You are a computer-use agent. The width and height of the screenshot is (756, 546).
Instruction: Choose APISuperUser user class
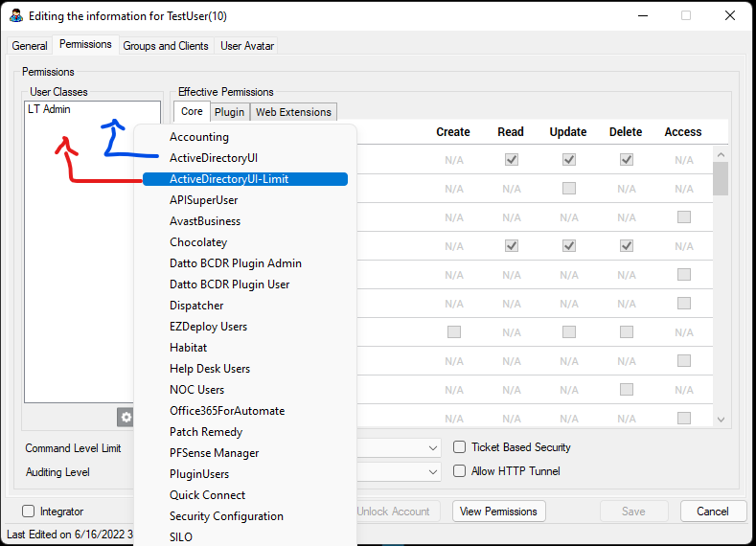click(204, 200)
